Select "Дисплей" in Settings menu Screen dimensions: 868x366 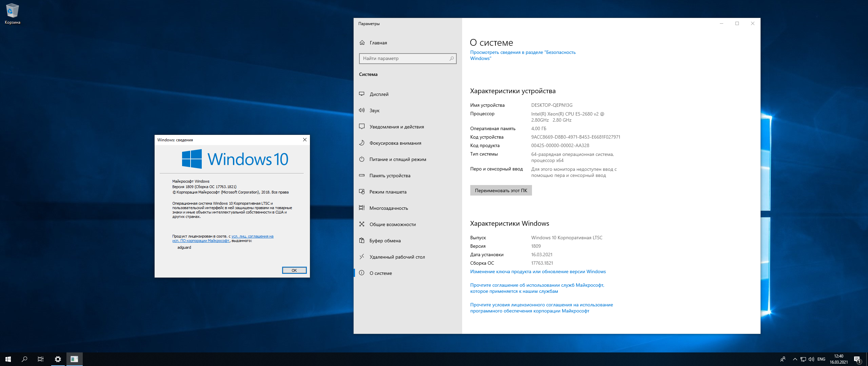coord(379,94)
